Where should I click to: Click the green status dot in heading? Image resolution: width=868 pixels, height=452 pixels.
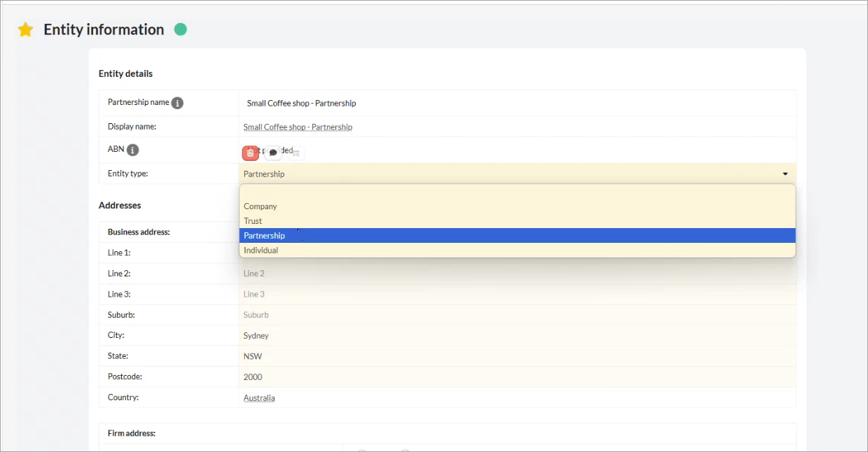pos(181,29)
